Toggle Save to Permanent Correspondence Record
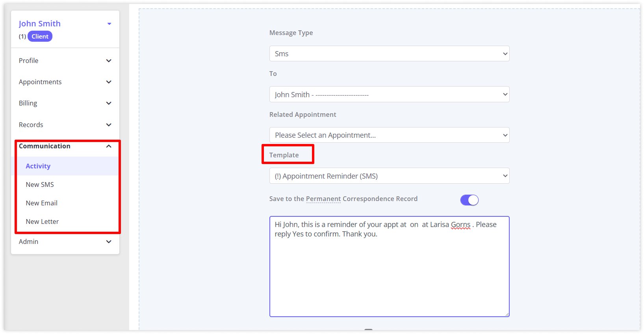644x334 pixels. [469, 200]
